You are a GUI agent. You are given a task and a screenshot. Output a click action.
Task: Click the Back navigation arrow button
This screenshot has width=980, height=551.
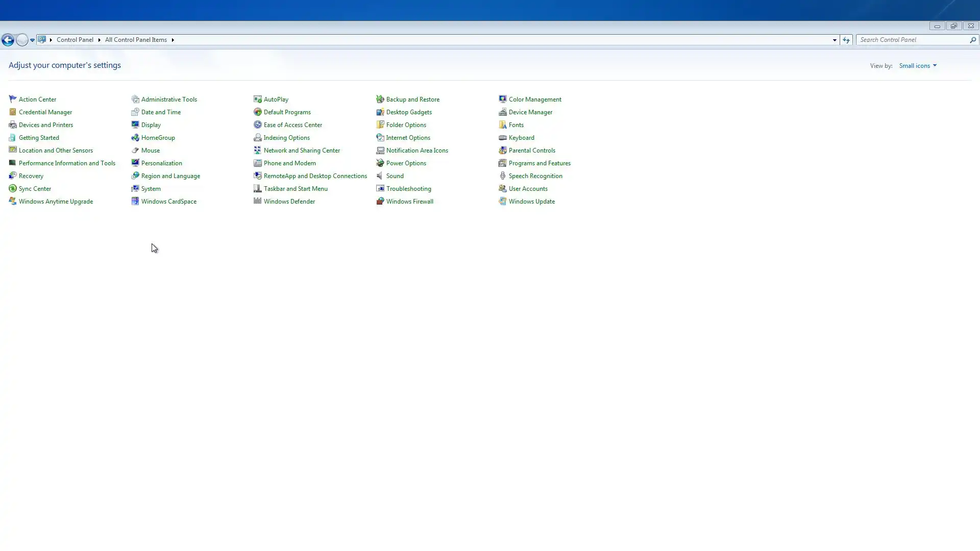[8, 40]
